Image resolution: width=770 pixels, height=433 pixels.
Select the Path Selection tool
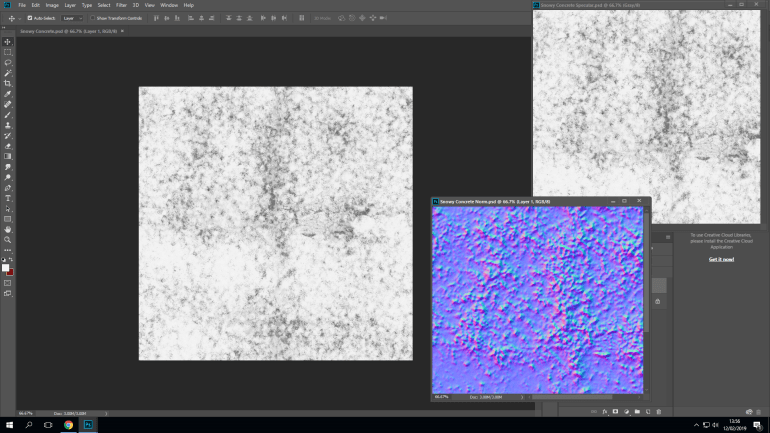click(x=7, y=209)
